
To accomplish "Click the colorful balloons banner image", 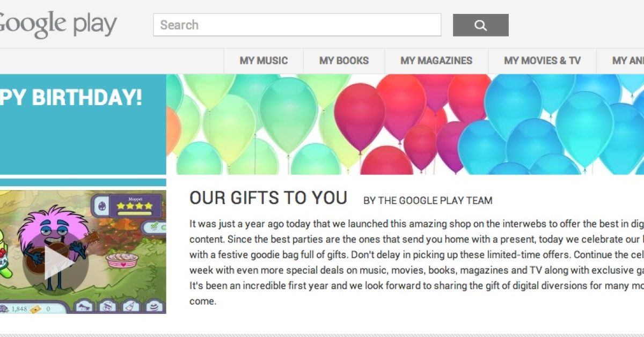I will 405,124.
